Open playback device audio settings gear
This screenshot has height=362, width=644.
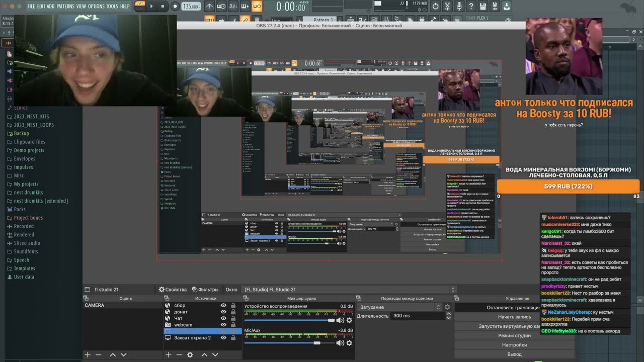pos(349,320)
